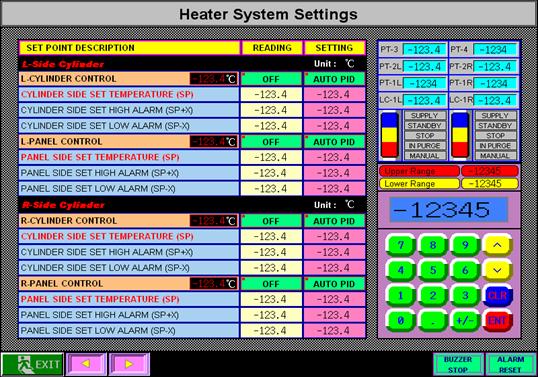Toggle R-CYLINDER CONTROL OFF status
This screenshot has width=538, height=377.
click(x=271, y=221)
